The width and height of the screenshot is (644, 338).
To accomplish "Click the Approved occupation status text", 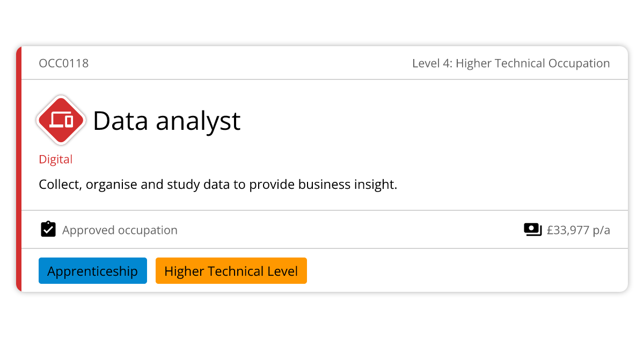I will 120,230.
